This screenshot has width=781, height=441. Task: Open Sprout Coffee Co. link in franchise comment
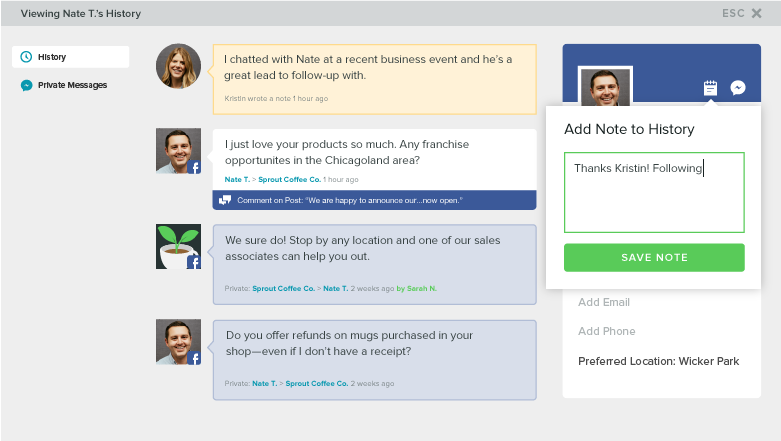click(289, 179)
